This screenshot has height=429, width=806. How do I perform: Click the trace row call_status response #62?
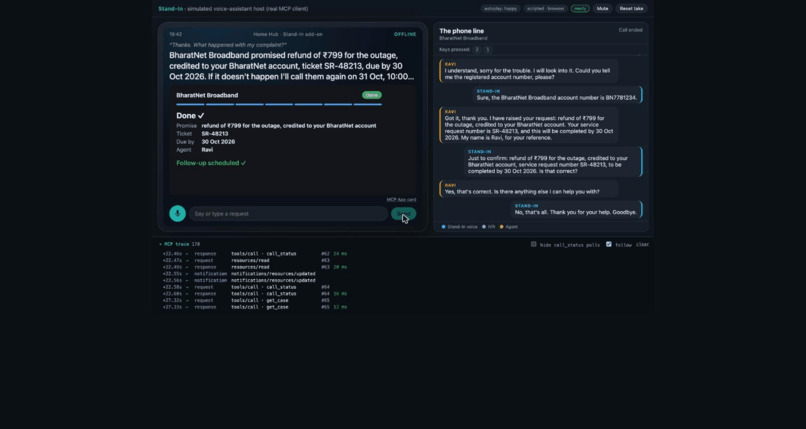click(255, 254)
